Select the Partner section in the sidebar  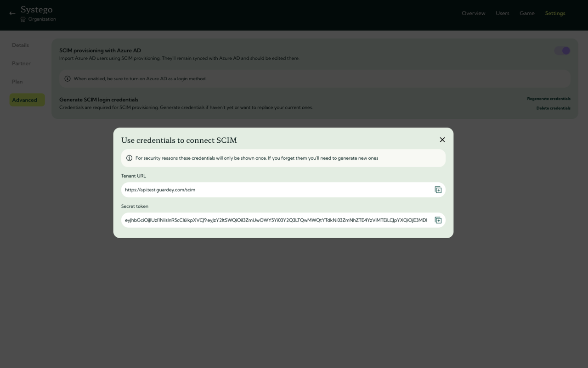(21, 63)
